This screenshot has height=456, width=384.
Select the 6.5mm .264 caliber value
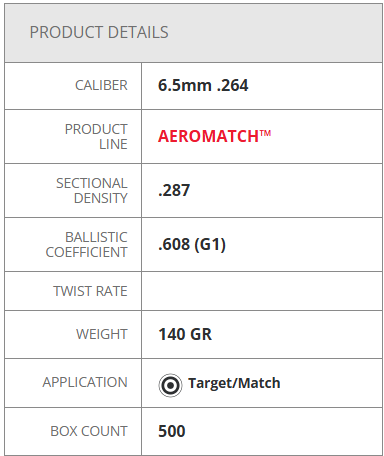203,85
